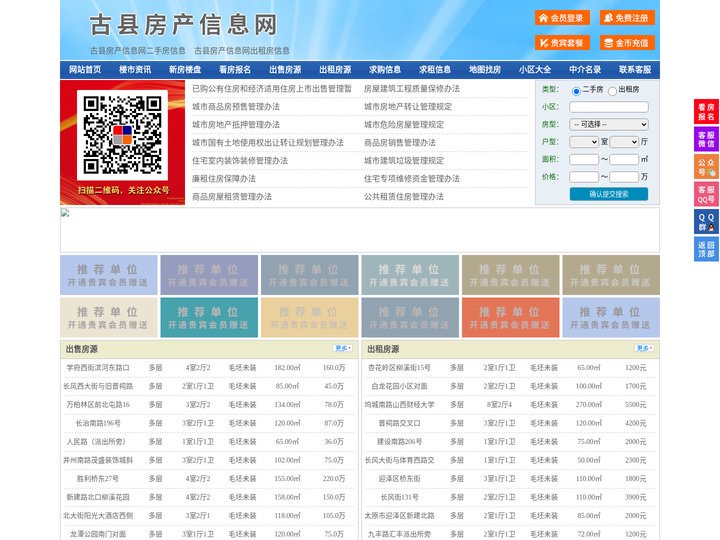Open the 中介名录 menu item

tap(585, 70)
